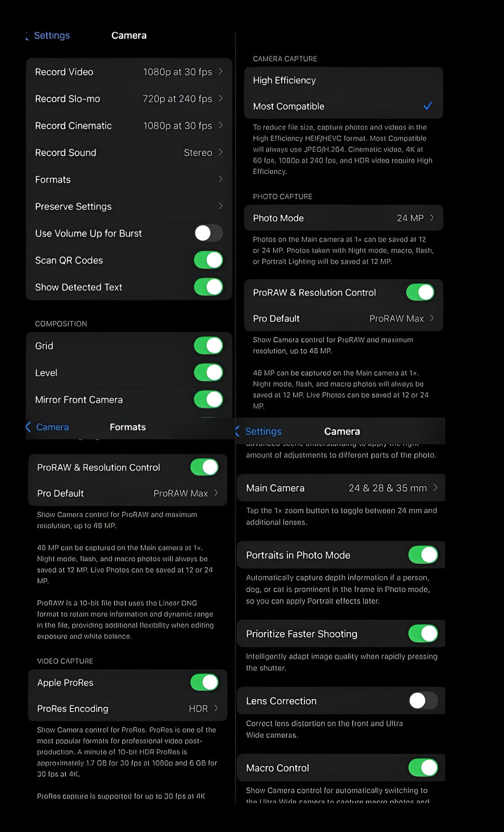Enable Use Volume Up for Burst
This screenshot has height=832, width=504.
pyautogui.click(x=208, y=233)
